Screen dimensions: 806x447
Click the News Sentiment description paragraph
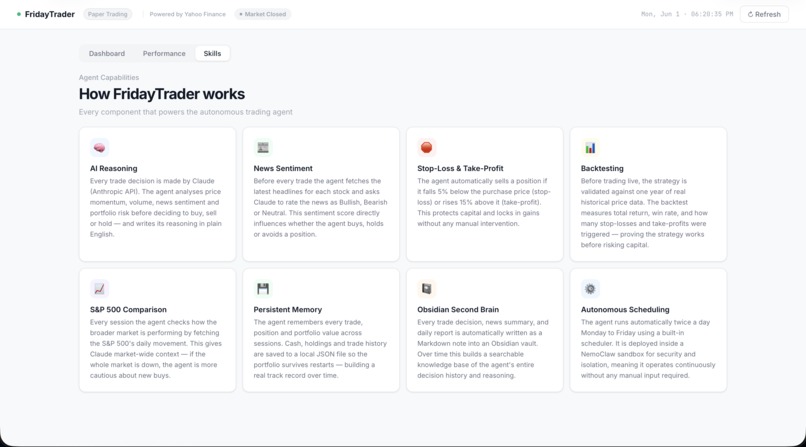click(x=320, y=208)
